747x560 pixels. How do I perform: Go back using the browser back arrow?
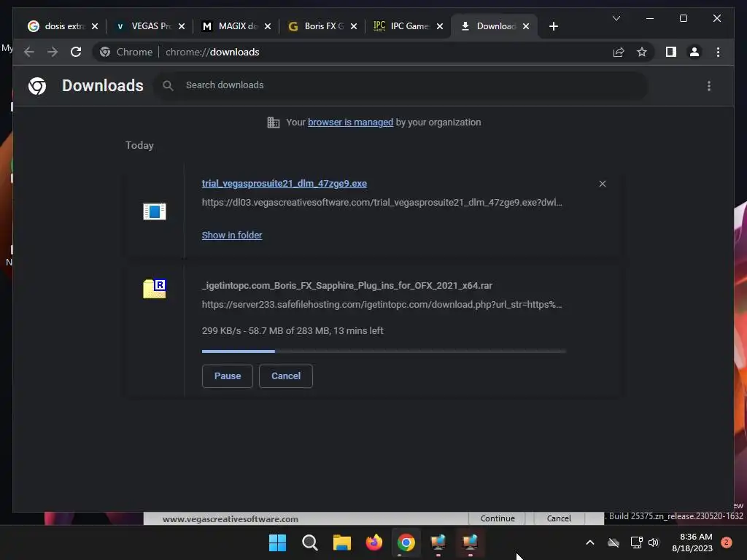coord(29,52)
